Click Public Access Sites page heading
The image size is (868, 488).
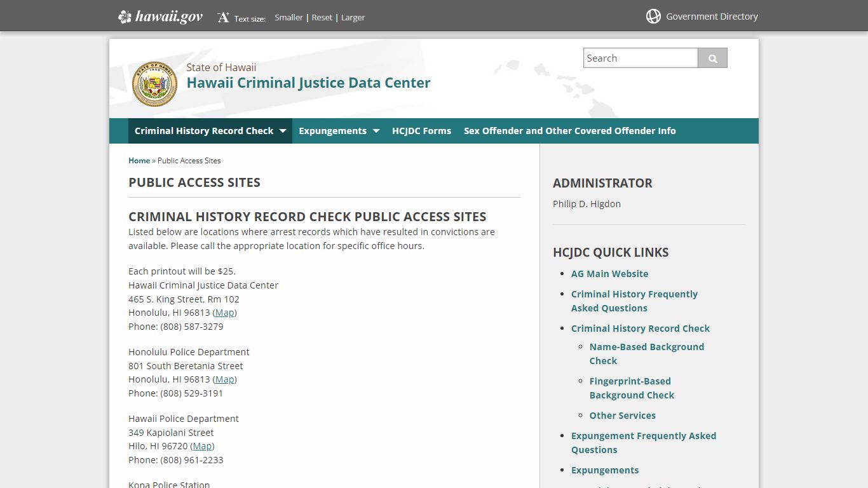pyautogui.click(x=194, y=182)
